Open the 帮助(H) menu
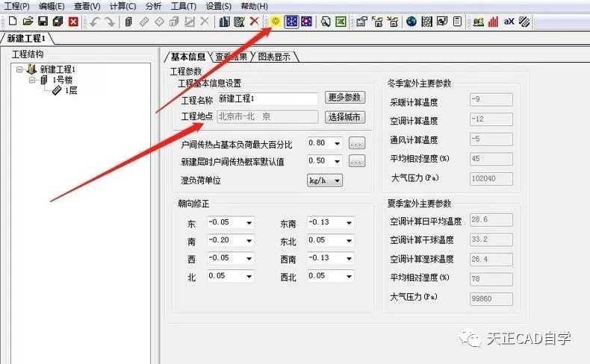This screenshot has height=364, width=590. tap(255, 7)
